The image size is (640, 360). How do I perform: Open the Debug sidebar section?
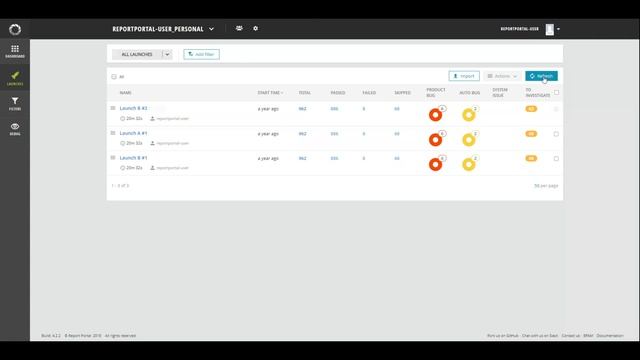coord(15,129)
